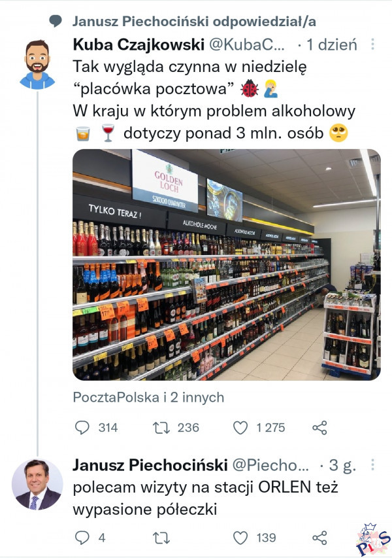Click the Janusz Piechociński display name in reply
Viewport: 392px width, 558px height.
(150, 464)
